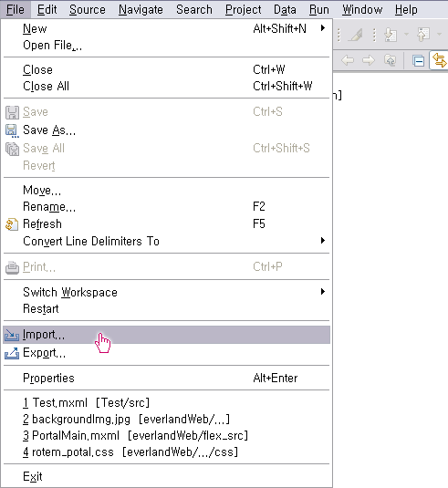Click the Save As floppy disk icon

tap(12, 130)
